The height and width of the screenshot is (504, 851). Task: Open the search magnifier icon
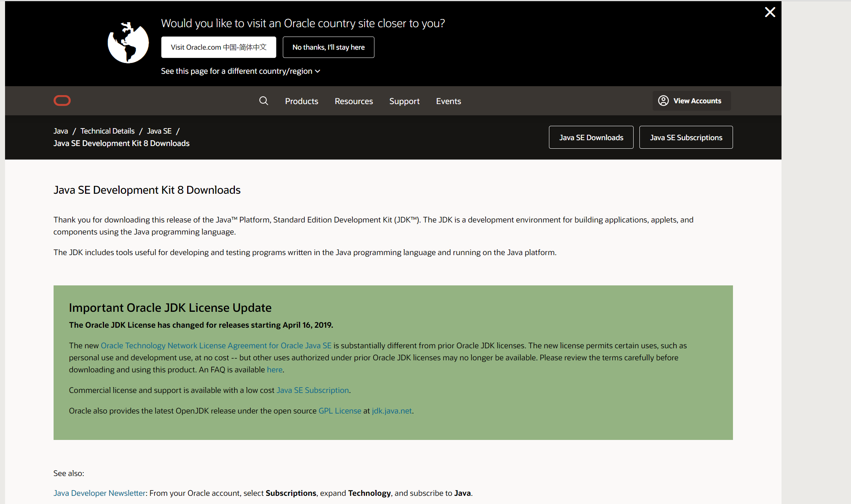click(x=264, y=101)
